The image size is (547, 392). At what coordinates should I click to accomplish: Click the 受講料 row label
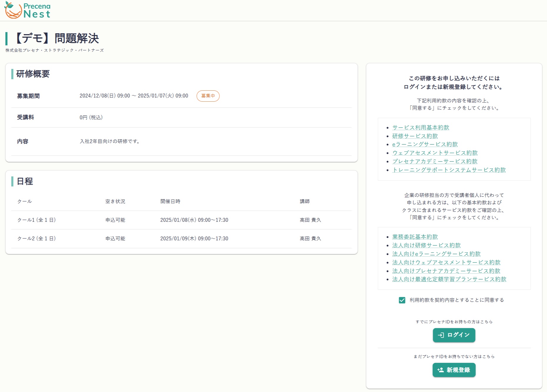pyautogui.click(x=26, y=118)
